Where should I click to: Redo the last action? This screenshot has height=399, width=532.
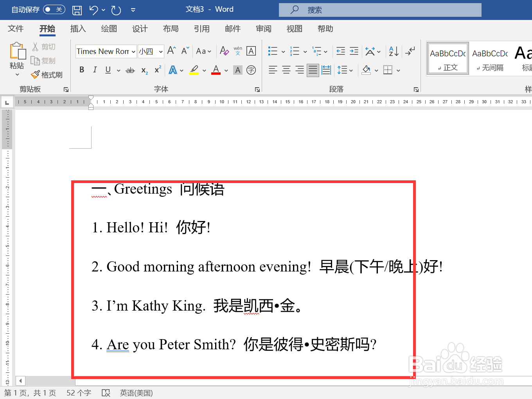(x=116, y=10)
